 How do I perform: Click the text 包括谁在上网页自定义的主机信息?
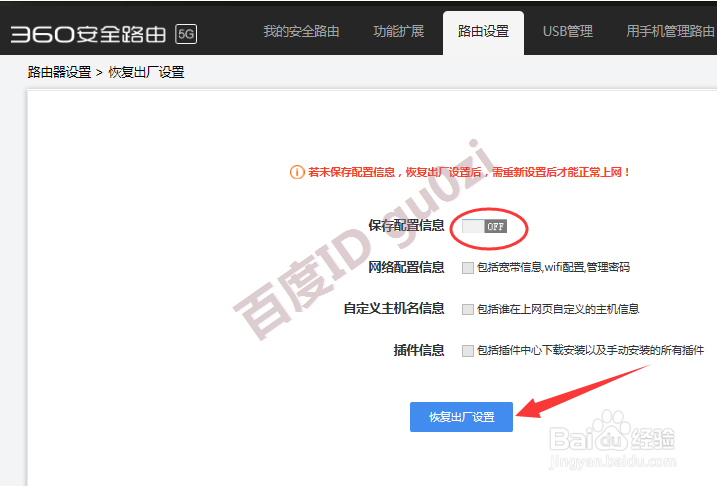tap(558, 310)
